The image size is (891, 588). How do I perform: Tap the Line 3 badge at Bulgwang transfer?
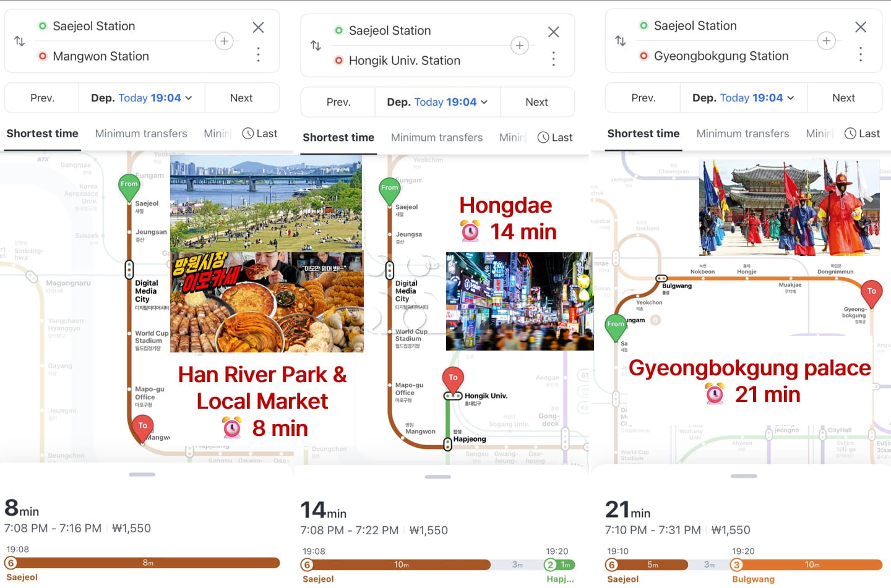click(x=736, y=565)
